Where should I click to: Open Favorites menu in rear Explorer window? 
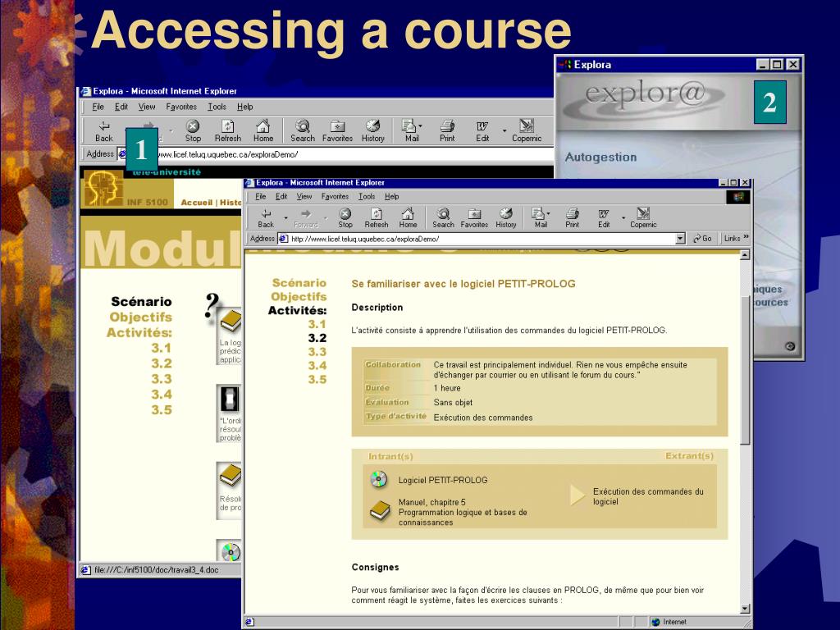[x=181, y=107]
